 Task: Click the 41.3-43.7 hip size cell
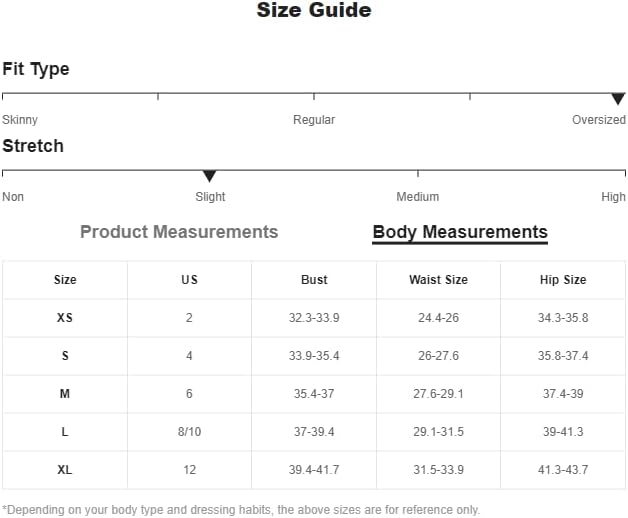(563, 470)
